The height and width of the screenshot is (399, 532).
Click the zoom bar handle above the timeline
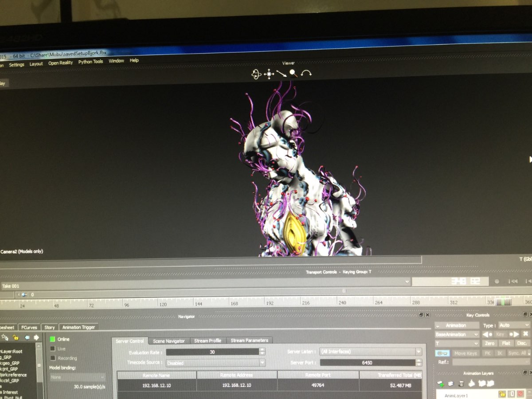click(x=344, y=291)
